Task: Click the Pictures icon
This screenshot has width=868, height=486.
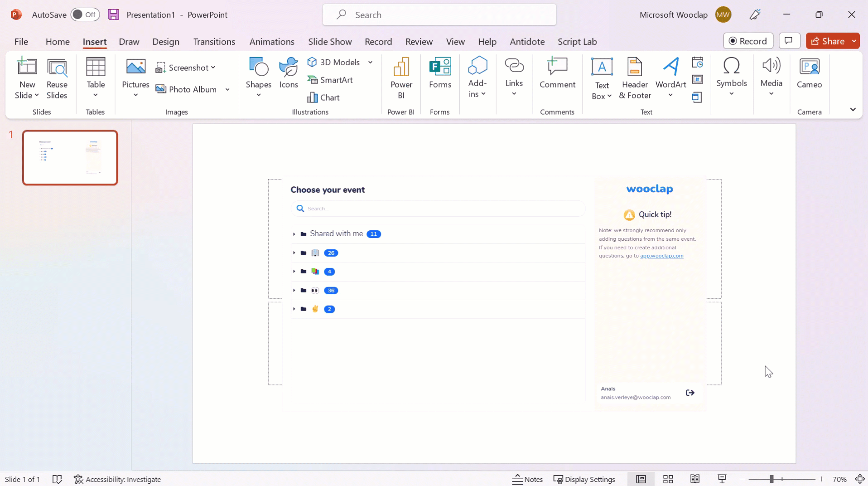Action: [135, 67]
